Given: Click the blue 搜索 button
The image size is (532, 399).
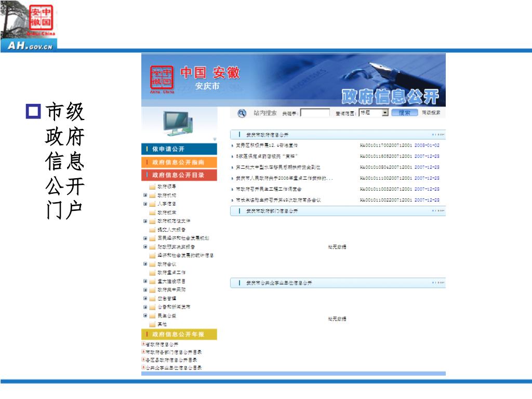Looking at the screenshot, I should tap(404, 113).
